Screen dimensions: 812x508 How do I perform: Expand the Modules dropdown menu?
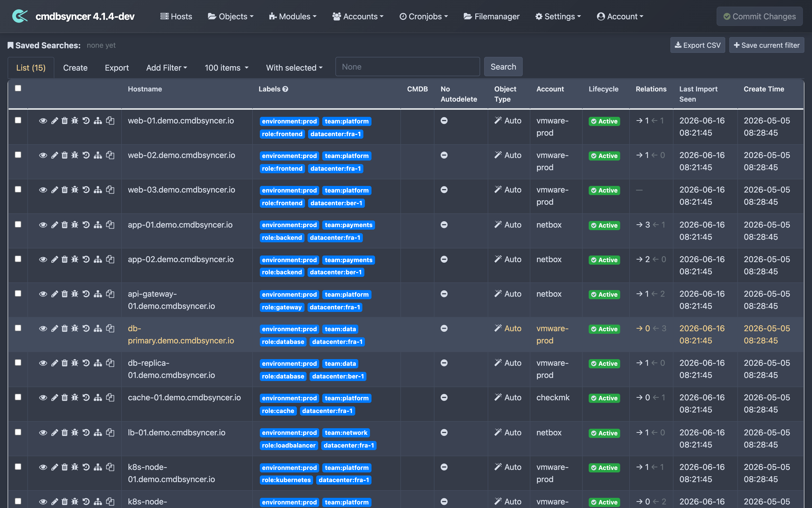tap(293, 17)
